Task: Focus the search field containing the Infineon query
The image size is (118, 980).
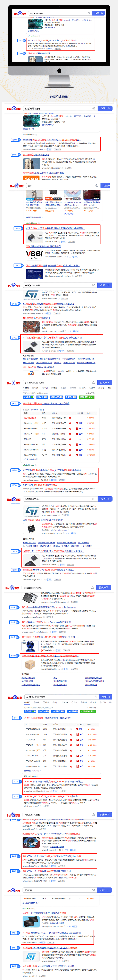Action: (59, 587)
